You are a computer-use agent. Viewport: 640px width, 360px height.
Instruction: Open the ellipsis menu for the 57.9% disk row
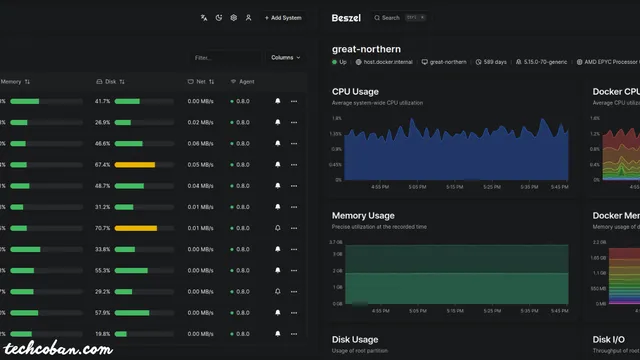[294, 313]
